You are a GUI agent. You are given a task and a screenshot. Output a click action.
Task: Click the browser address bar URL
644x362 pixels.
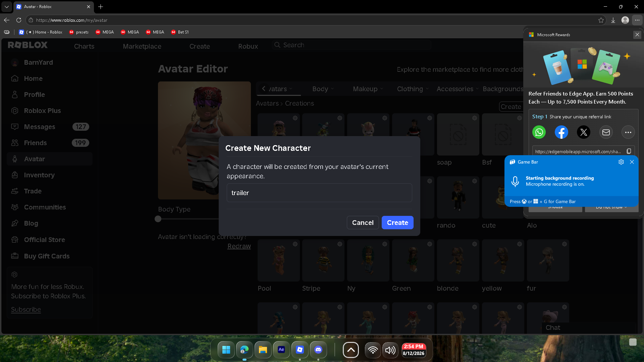pyautogui.click(x=72, y=20)
